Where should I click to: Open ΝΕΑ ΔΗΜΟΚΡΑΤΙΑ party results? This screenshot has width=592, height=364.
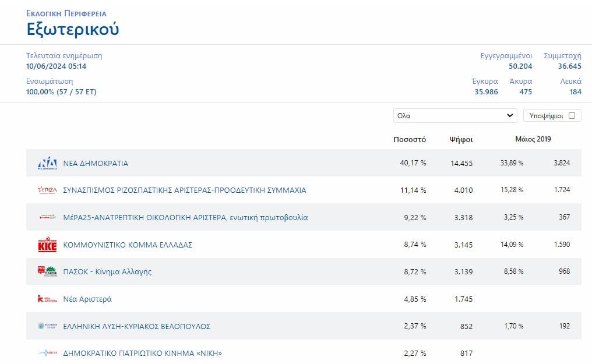point(96,163)
